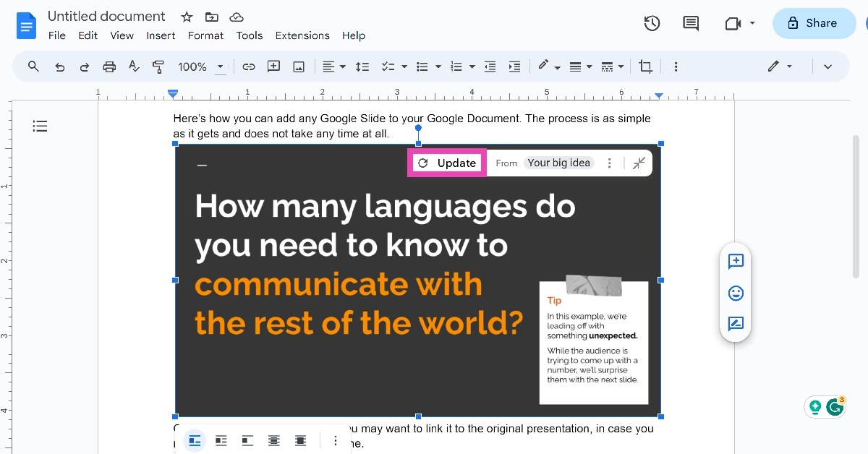Screen dimensions: 868x454
Task: Star the Untitled document
Action: [x=186, y=17]
